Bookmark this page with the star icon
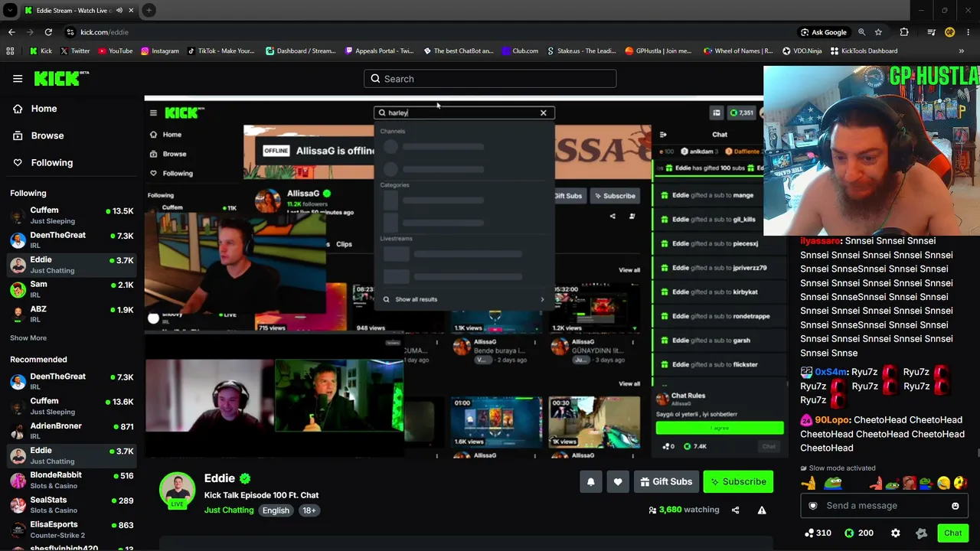Image resolution: width=980 pixels, height=551 pixels. (878, 32)
